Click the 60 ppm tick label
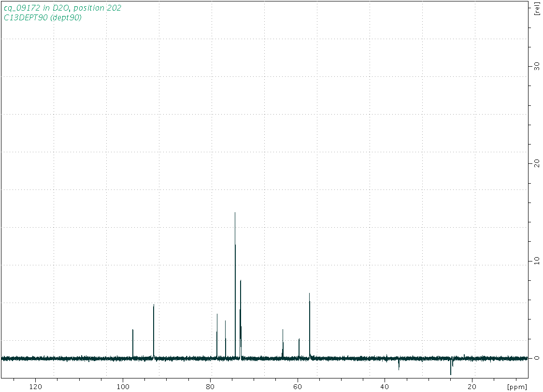Screen dimensions: 543x392 (x=298, y=387)
